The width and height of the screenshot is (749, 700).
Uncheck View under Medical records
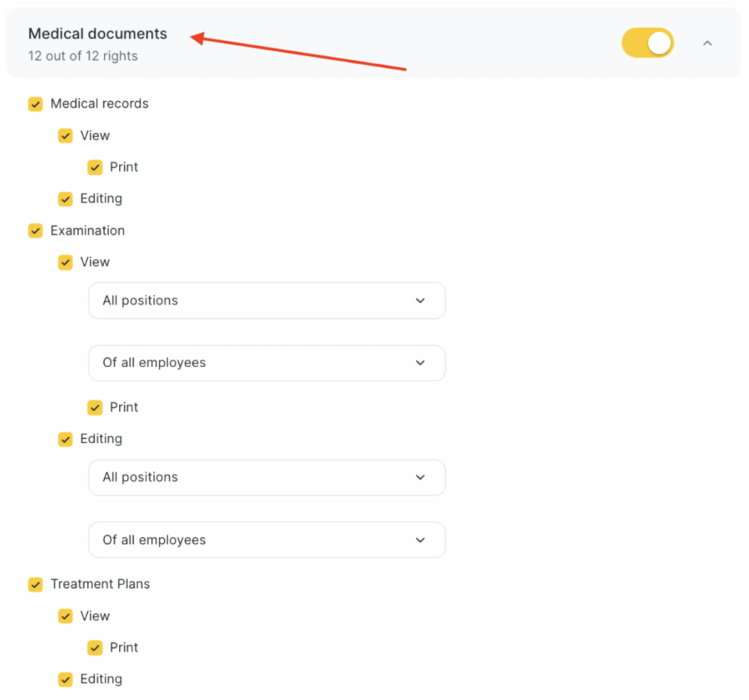click(x=65, y=136)
